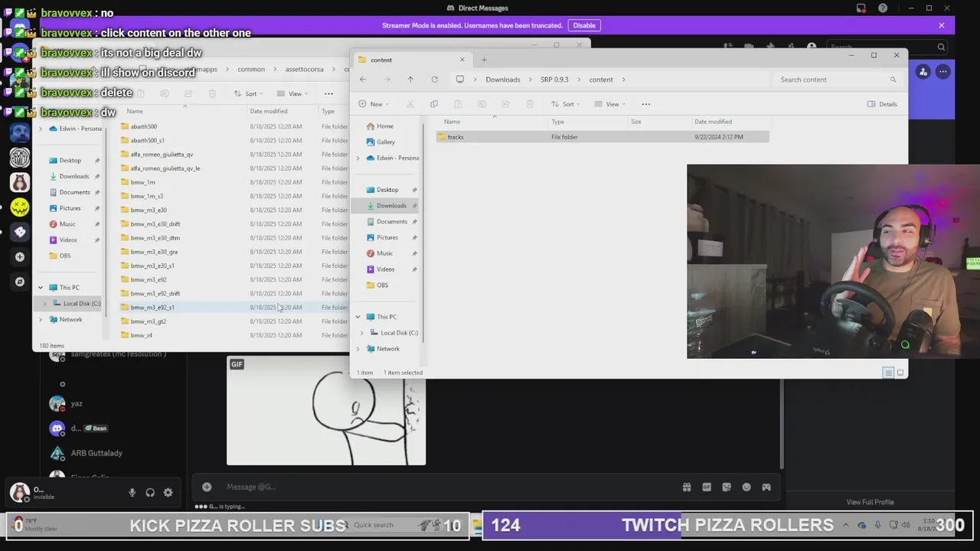The width and height of the screenshot is (980, 551).
Task: Toggle the Details pane button
Action: [882, 104]
